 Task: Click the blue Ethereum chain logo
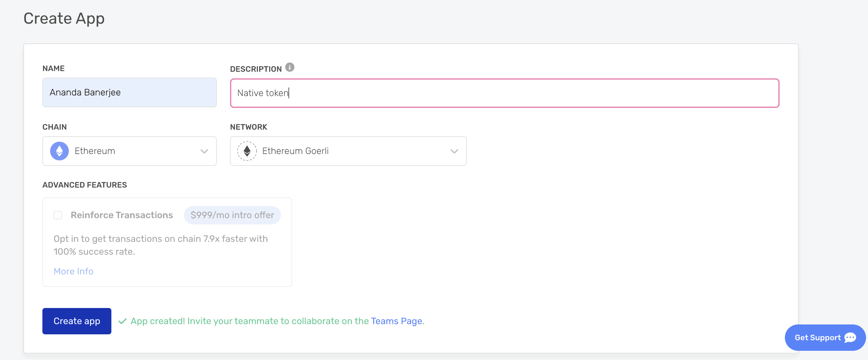[x=59, y=151]
